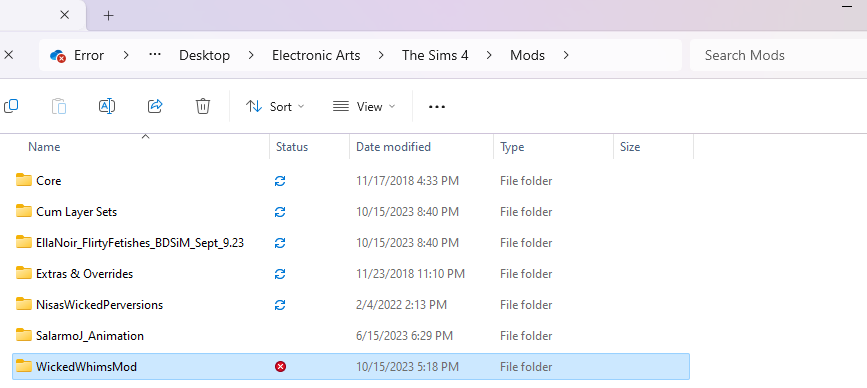Click the SalarmoJ_Animation folder icon
The height and width of the screenshot is (388, 867).
coord(23,335)
